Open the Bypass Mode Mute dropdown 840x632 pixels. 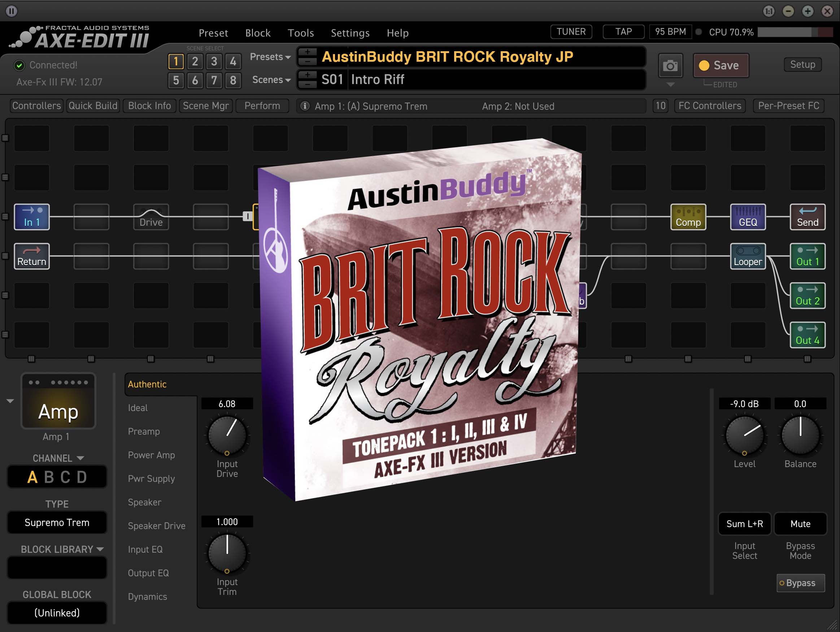coord(801,524)
